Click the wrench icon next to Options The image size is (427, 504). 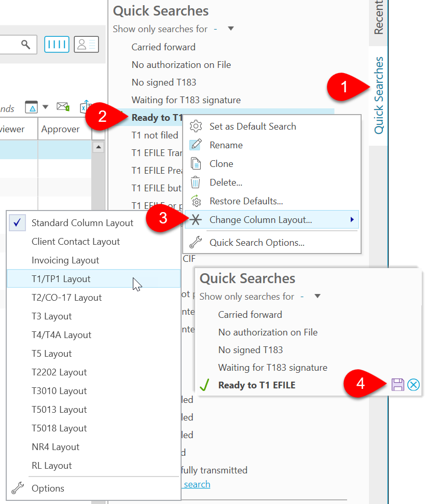(18, 488)
